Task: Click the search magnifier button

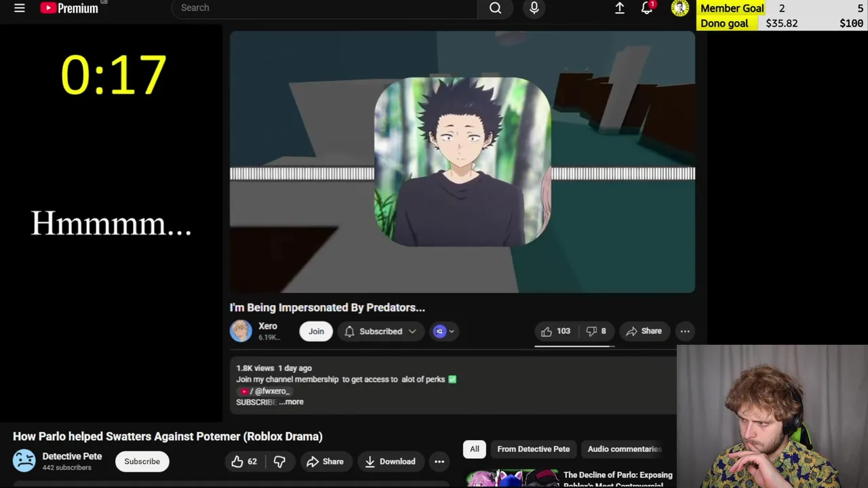Action: coord(496,8)
